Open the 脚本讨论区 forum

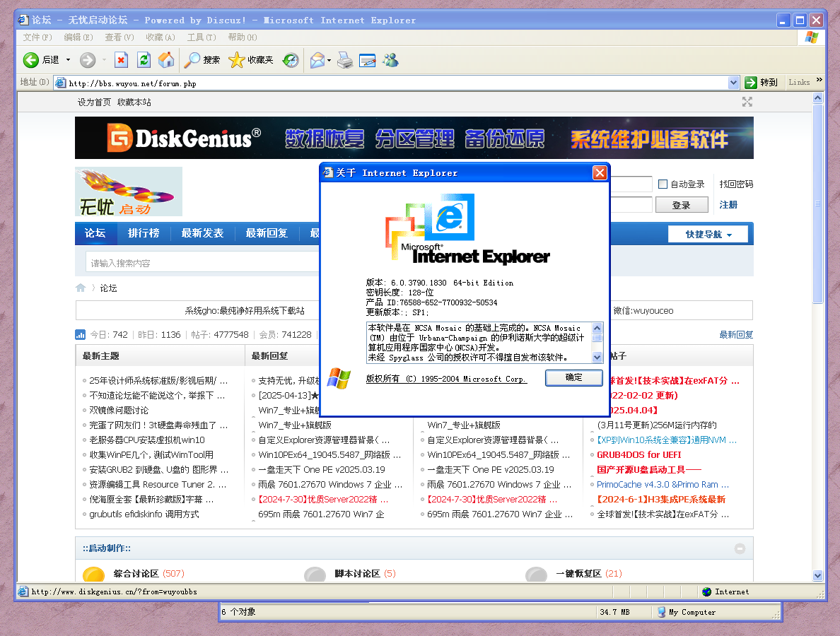tap(357, 573)
